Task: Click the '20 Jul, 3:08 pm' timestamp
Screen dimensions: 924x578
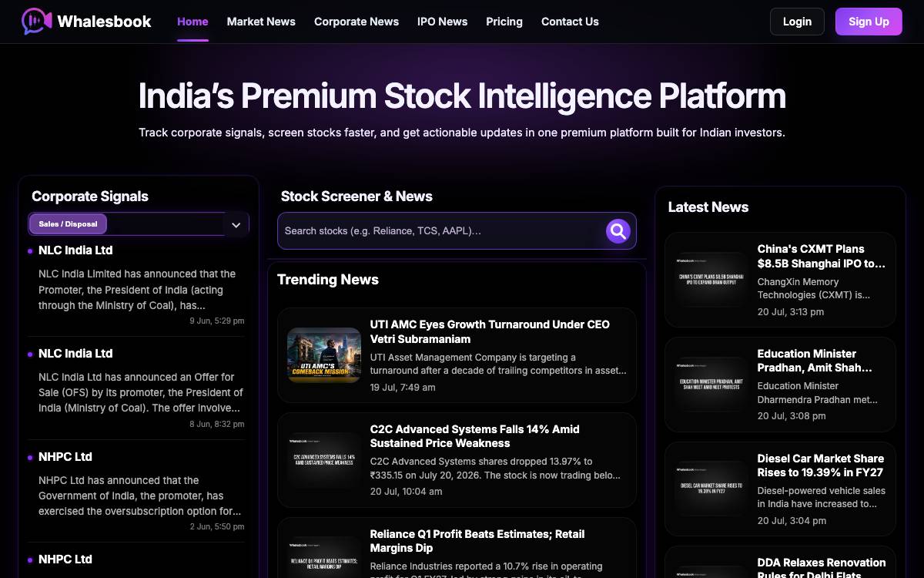Action: (x=792, y=416)
